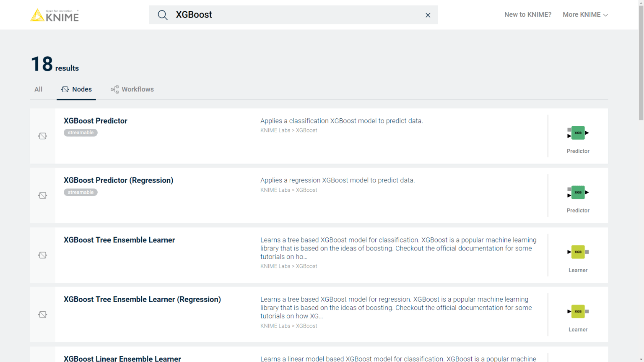Click 'Applies a classification XGBoost model' description
The height and width of the screenshot is (362, 644).
point(341,121)
